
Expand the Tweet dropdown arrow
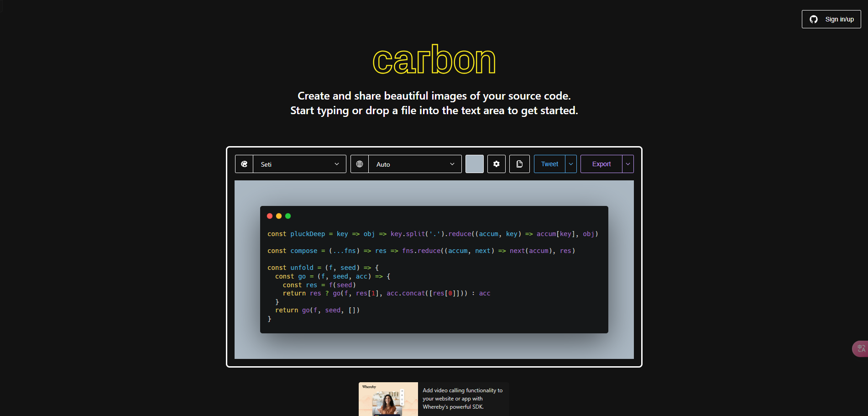(x=571, y=164)
